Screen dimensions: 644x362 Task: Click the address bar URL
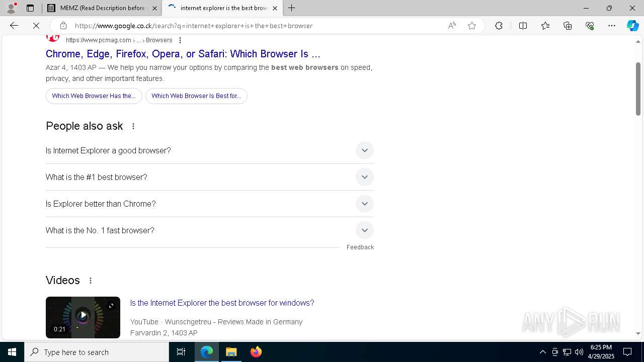194,26
